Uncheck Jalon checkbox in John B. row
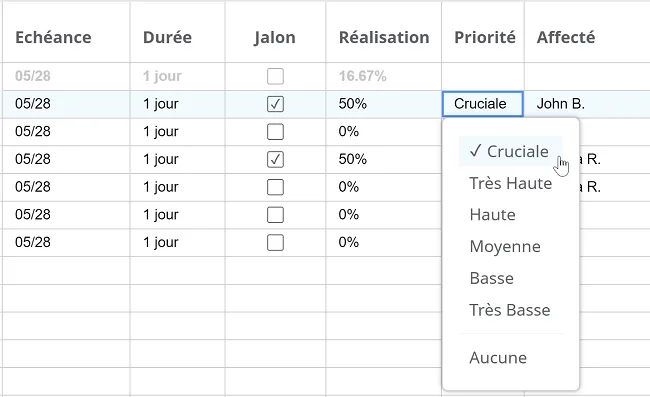Image resolution: width=650 pixels, height=397 pixels. pos(275,104)
